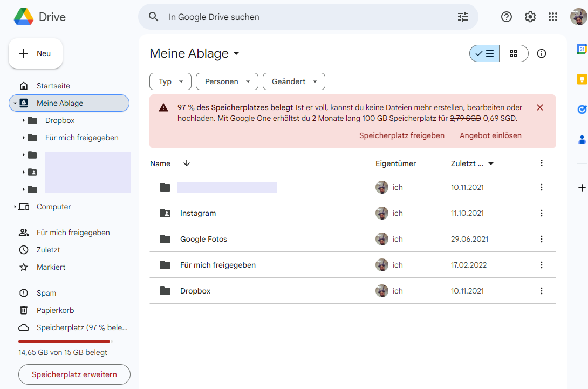Open the Typ filter dropdown
The width and height of the screenshot is (588, 389).
[x=170, y=81]
